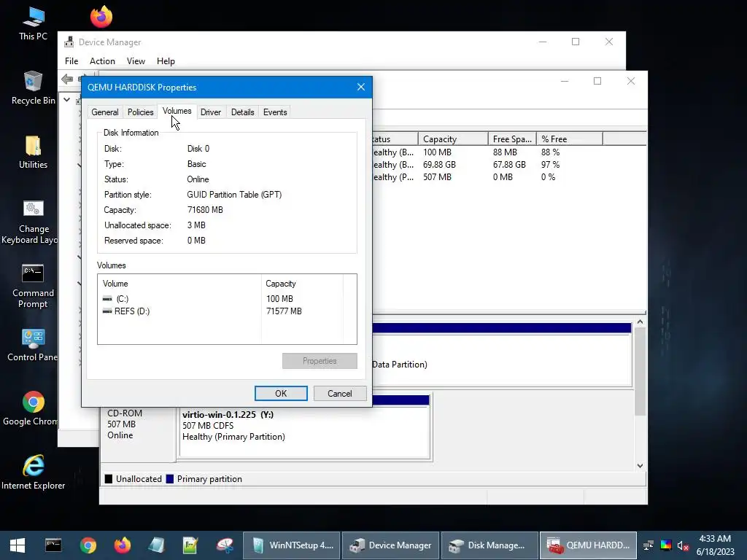Open network status tray icon
This screenshot has width=747, height=560.
[x=649, y=545]
